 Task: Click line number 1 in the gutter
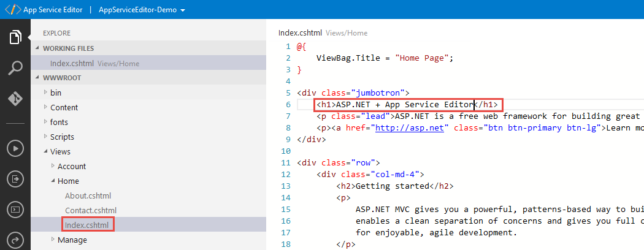[x=288, y=47]
